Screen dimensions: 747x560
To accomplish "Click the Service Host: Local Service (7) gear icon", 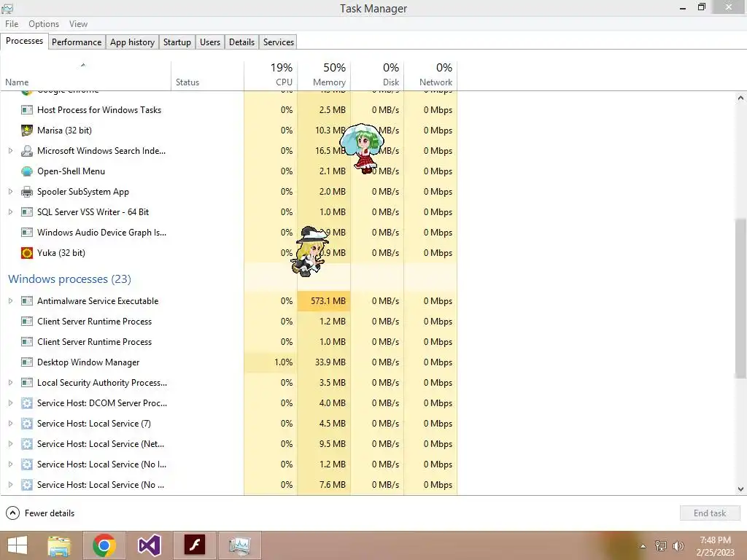I will click(x=27, y=424).
